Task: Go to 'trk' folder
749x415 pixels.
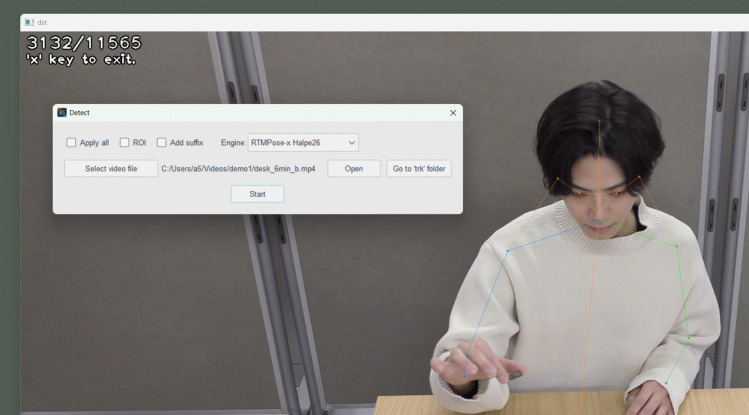Action: (x=419, y=169)
